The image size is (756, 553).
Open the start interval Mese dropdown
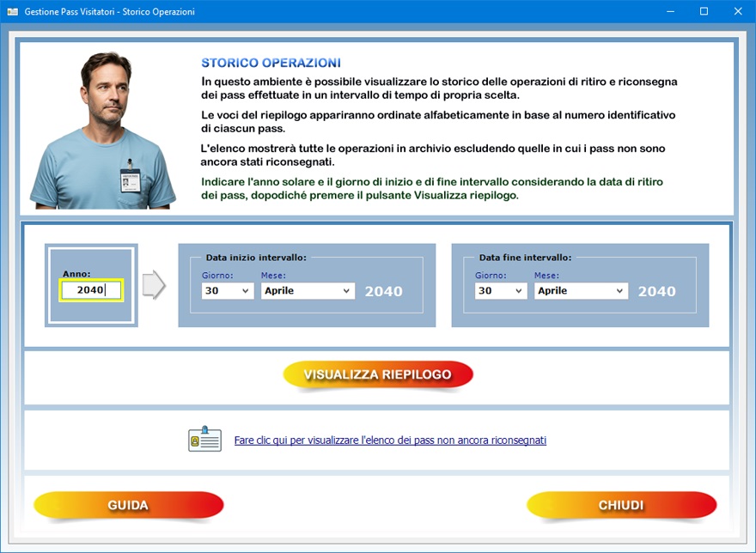pos(308,291)
